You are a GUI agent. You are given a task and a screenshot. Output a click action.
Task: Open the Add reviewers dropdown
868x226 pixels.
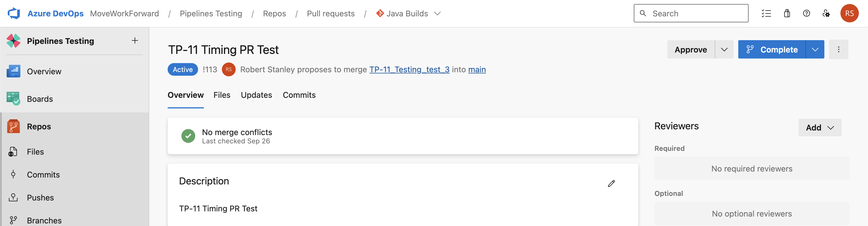819,128
